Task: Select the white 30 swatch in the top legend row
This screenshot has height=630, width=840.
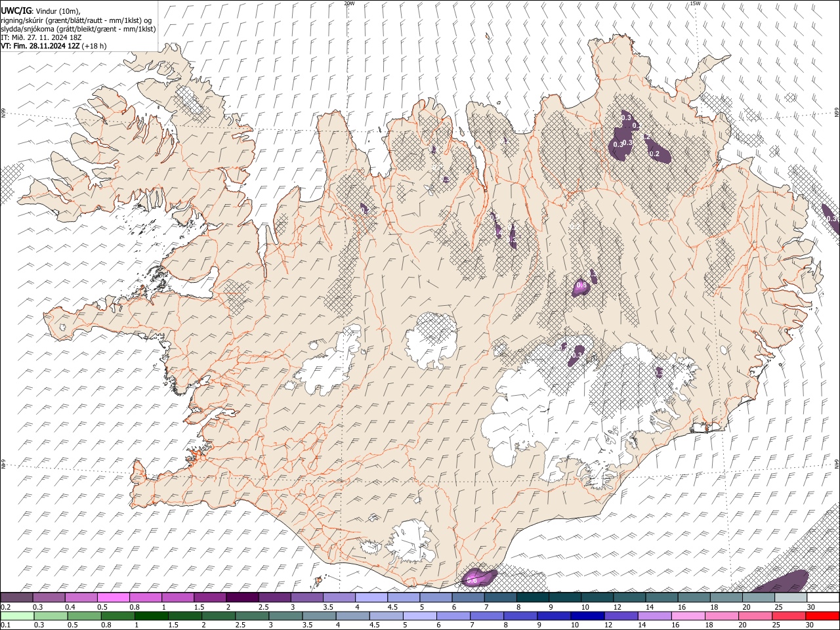Action: click(823, 597)
